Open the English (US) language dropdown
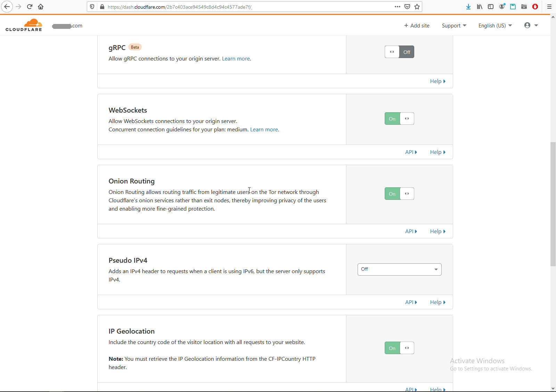 pos(495,26)
